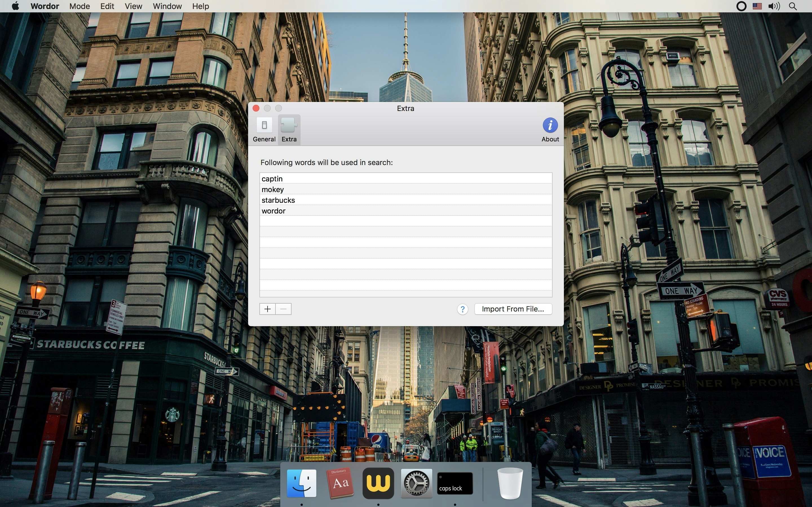Click the plus button to add word

[x=267, y=309]
